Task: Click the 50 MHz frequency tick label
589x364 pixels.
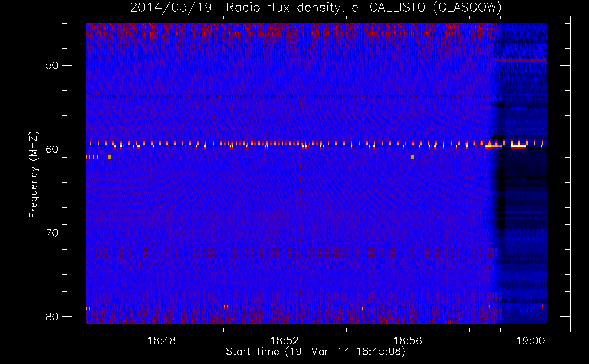Action: point(52,66)
